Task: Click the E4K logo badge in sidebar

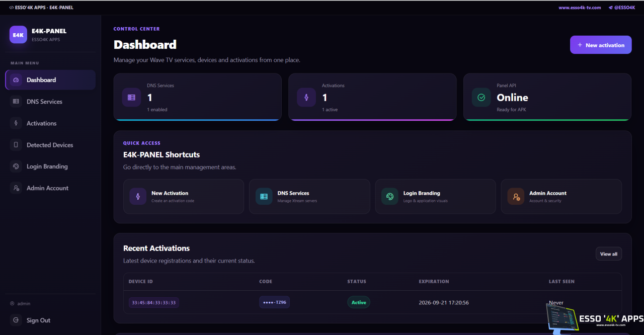Action: pyautogui.click(x=18, y=35)
